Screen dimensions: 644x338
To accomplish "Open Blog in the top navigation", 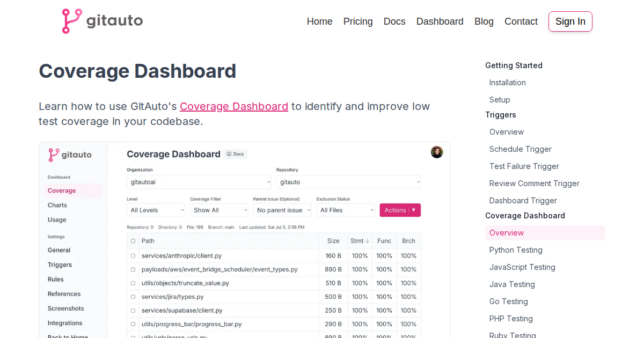I will tap(484, 21).
